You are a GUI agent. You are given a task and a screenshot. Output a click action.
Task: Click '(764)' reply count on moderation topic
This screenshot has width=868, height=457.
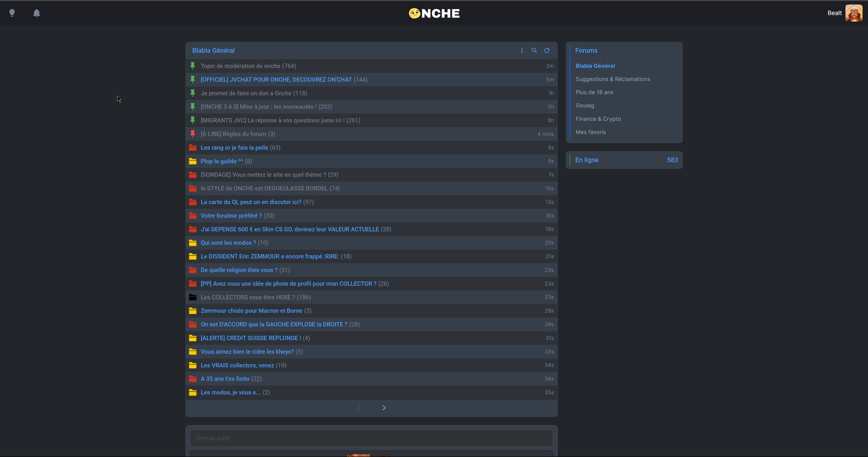[x=289, y=66]
